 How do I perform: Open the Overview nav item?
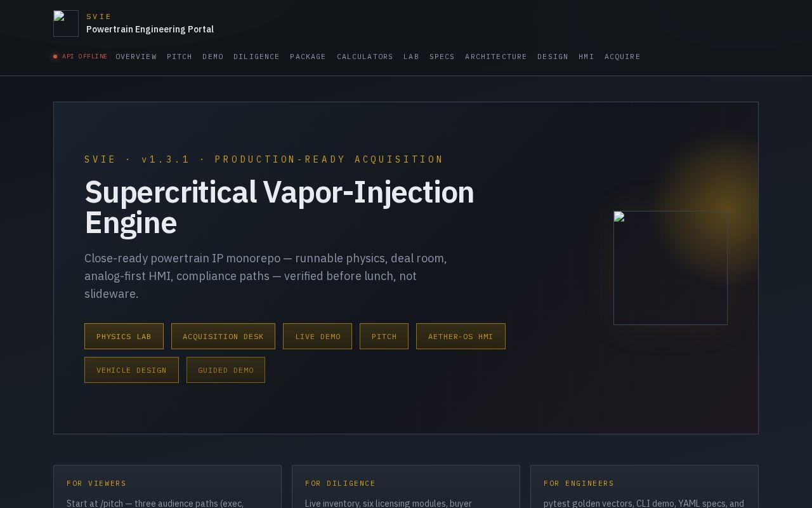point(136,57)
